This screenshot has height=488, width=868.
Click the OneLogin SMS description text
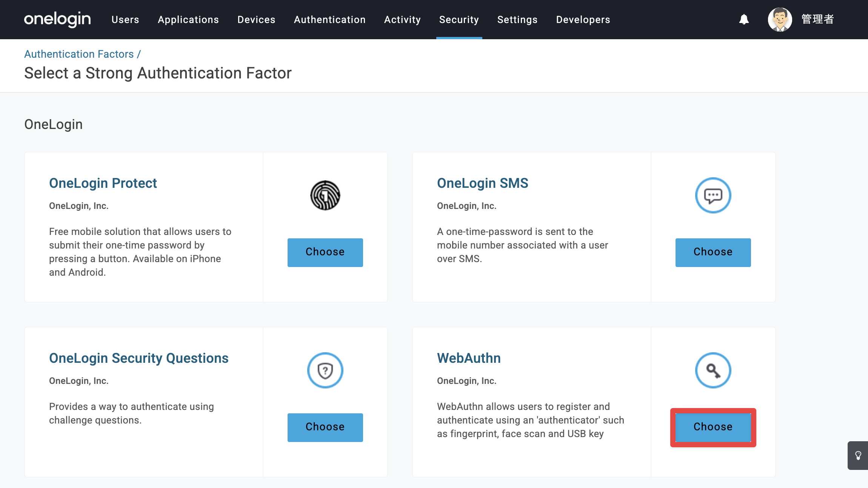pos(523,245)
